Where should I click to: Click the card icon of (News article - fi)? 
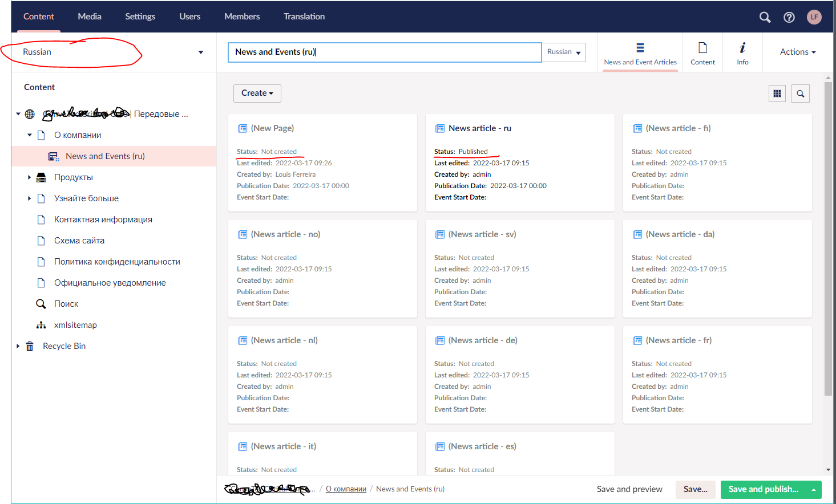(x=637, y=128)
